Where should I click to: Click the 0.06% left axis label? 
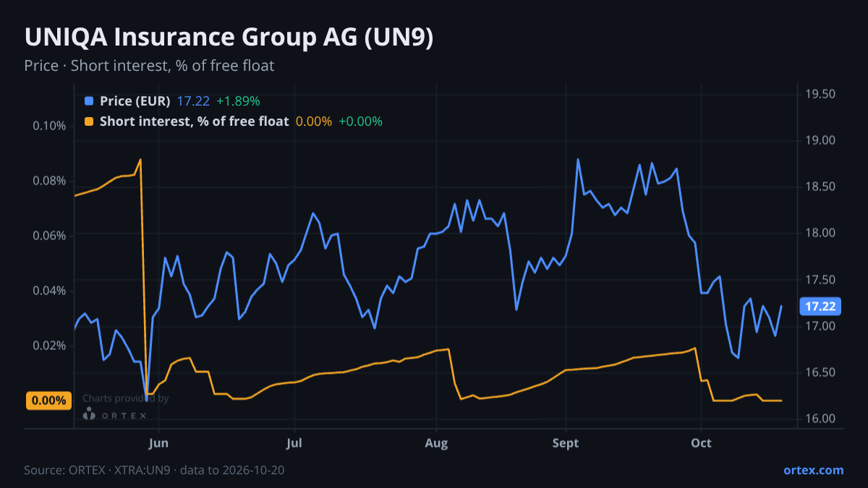click(x=49, y=236)
